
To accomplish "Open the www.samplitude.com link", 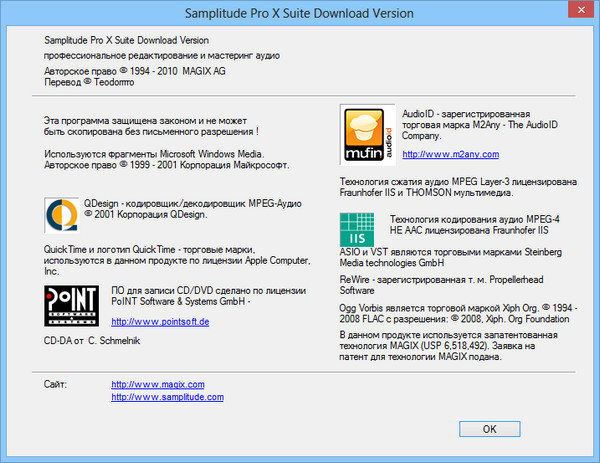I will (167, 397).
